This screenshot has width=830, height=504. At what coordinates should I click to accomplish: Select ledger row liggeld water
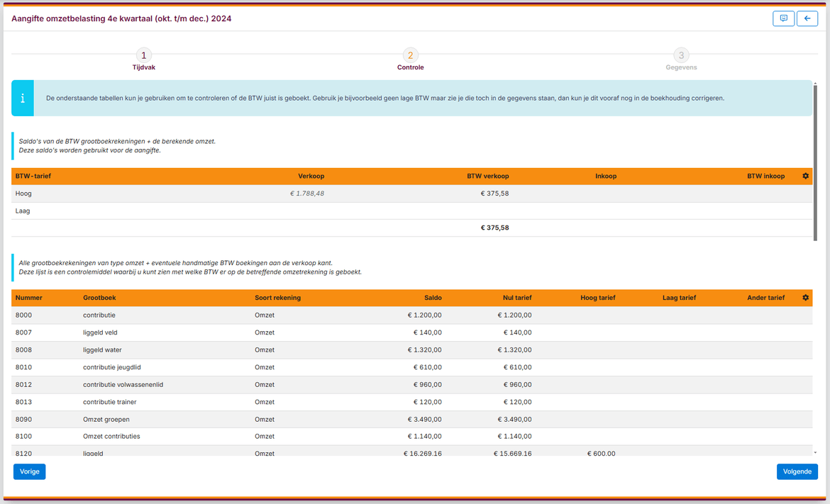pos(412,350)
